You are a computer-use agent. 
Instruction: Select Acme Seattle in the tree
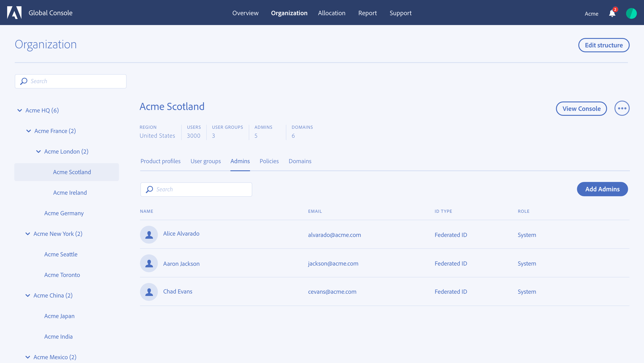[x=61, y=254]
